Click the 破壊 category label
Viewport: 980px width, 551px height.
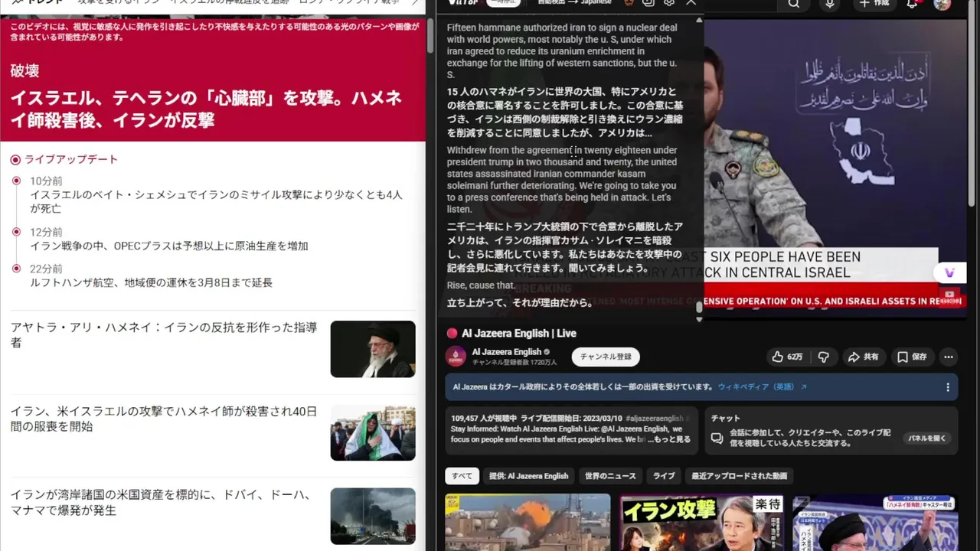click(x=24, y=71)
